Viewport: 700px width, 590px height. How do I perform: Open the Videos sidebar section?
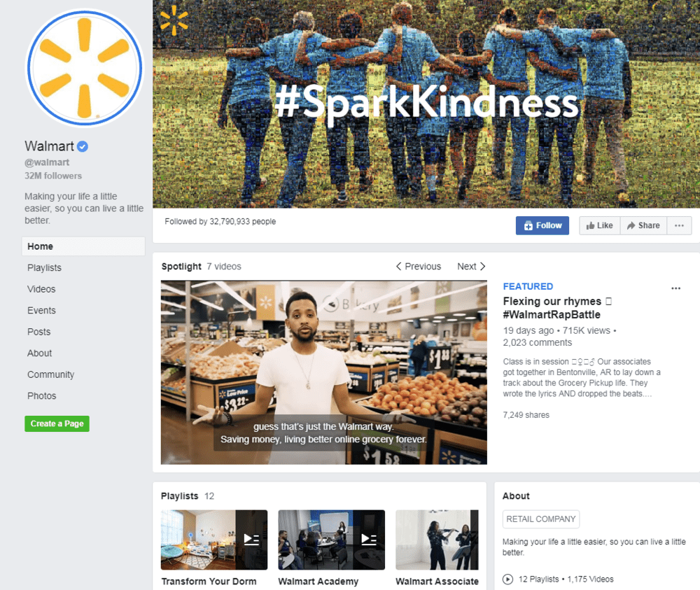(41, 289)
